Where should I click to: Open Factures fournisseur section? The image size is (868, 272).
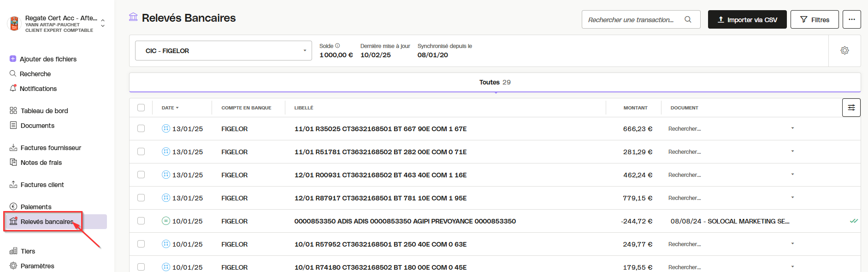pos(51,147)
